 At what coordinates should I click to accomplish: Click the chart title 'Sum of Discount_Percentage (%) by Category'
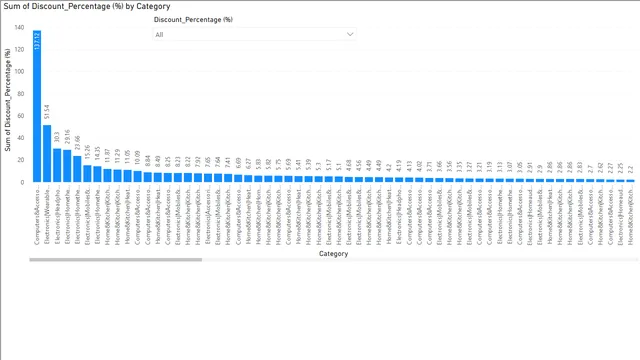[87, 7]
